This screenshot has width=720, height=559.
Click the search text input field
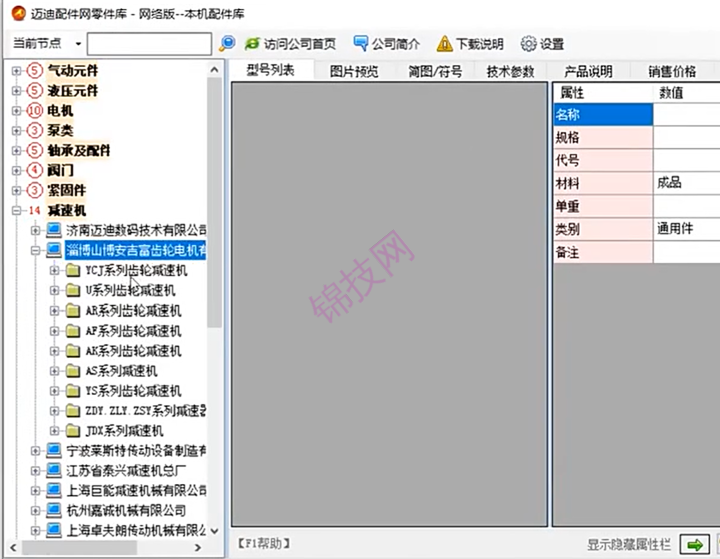(149, 44)
